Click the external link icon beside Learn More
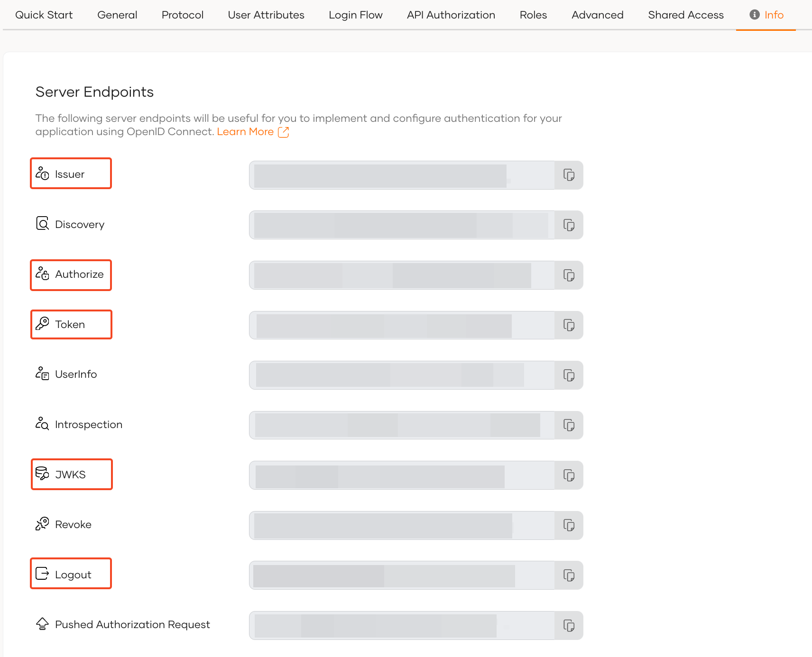 283,132
